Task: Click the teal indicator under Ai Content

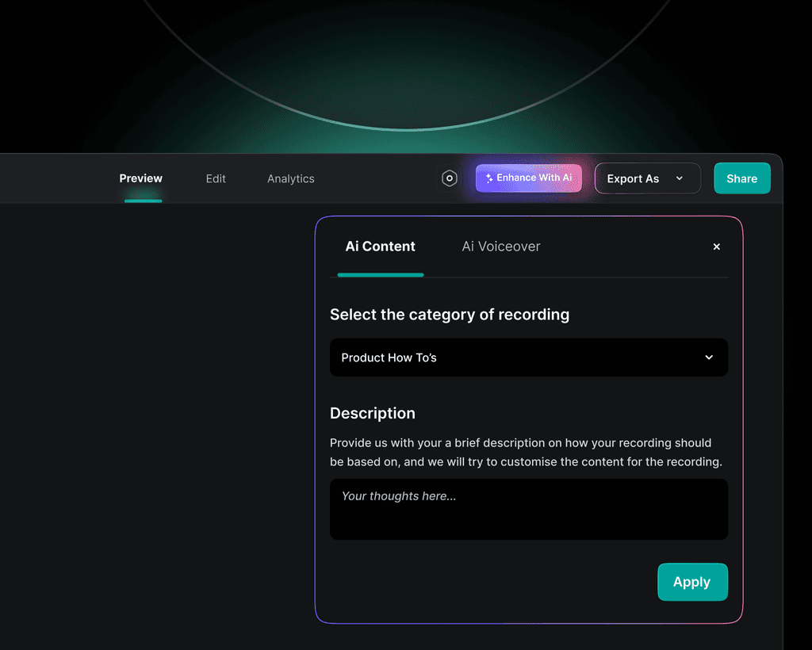Action: click(x=380, y=276)
